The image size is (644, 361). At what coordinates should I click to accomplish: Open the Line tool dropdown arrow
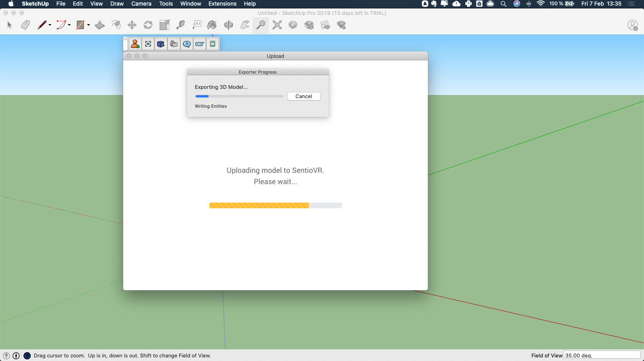50,25
